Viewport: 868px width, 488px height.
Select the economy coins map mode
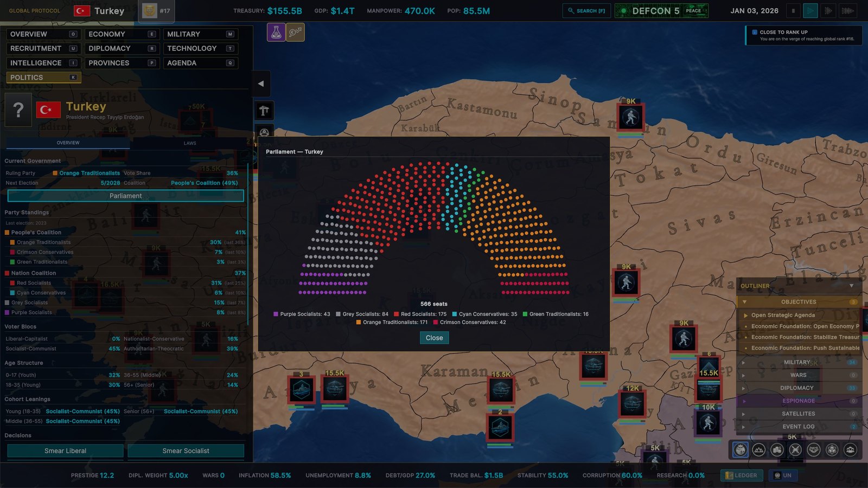tap(777, 450)
